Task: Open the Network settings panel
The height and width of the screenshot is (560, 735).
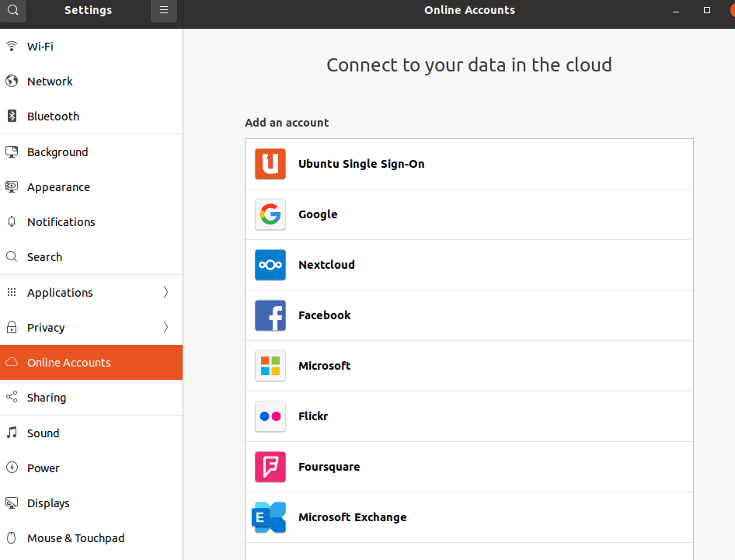Action: (x=92, y=81)
